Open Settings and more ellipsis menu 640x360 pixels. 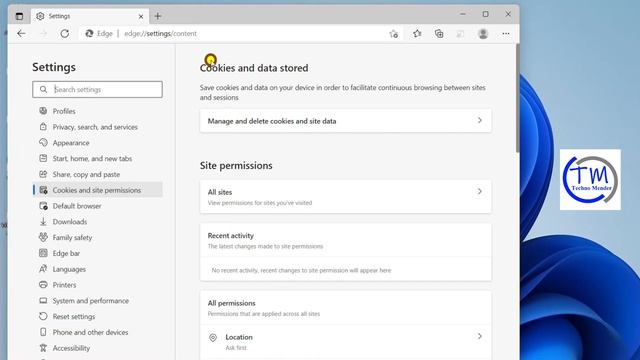(506, 34)
